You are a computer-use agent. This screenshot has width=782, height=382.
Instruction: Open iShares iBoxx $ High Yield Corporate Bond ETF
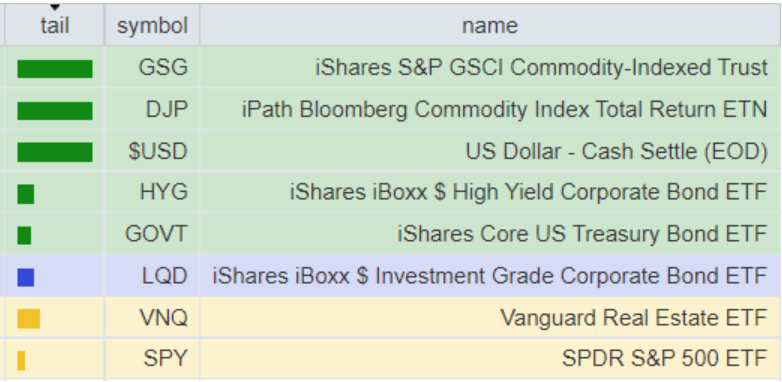coord(528,192)
